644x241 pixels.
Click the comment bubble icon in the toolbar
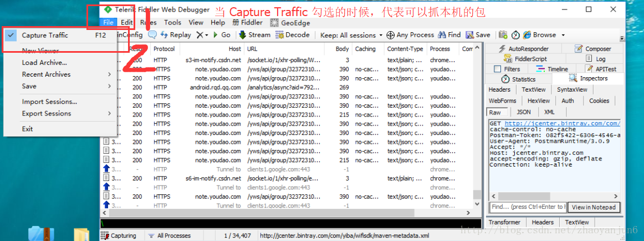(x=152, y=35)
